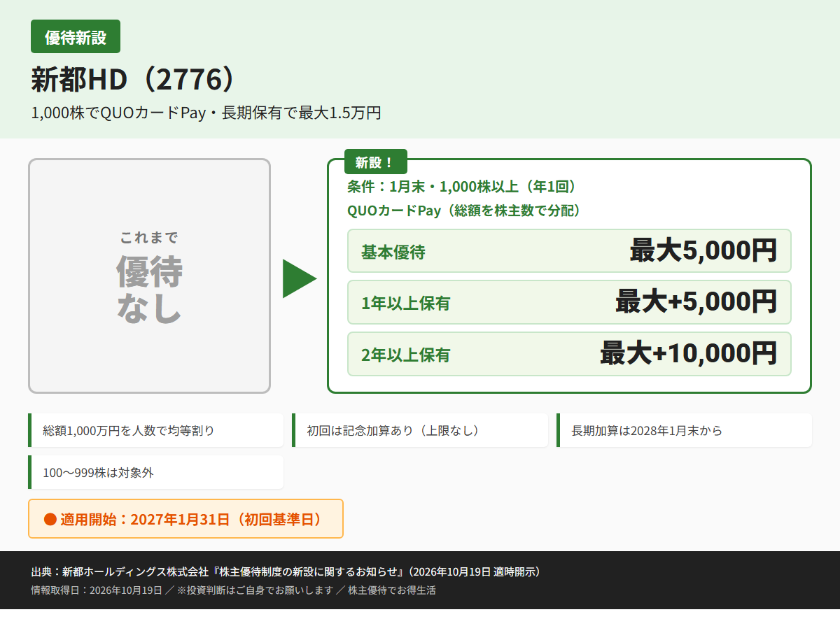Click the 出典 source citation line

pyautogui.click(x=286, y=571)
